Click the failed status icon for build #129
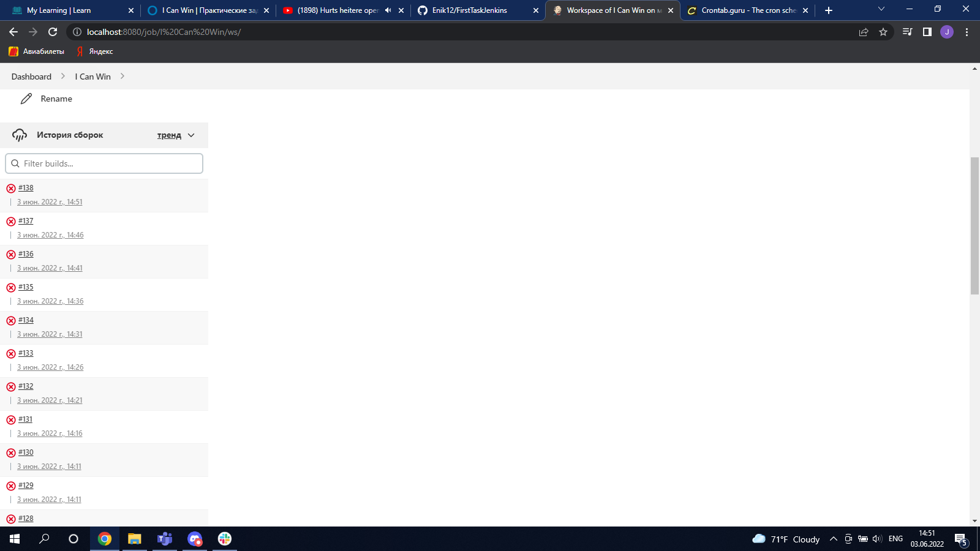The image size is (980, 551). [11, 486]
